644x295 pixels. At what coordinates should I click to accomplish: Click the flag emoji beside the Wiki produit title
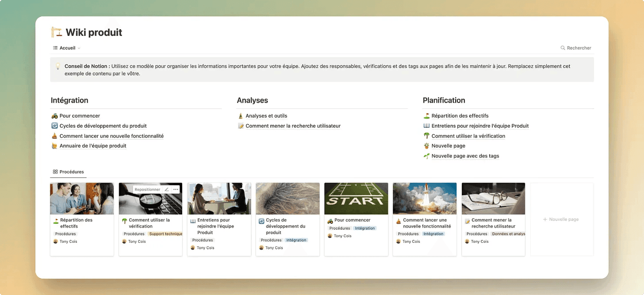(56, 32)
